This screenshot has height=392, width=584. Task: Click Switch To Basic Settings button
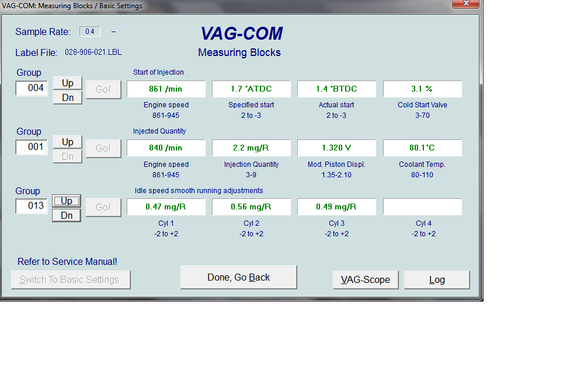71,280
